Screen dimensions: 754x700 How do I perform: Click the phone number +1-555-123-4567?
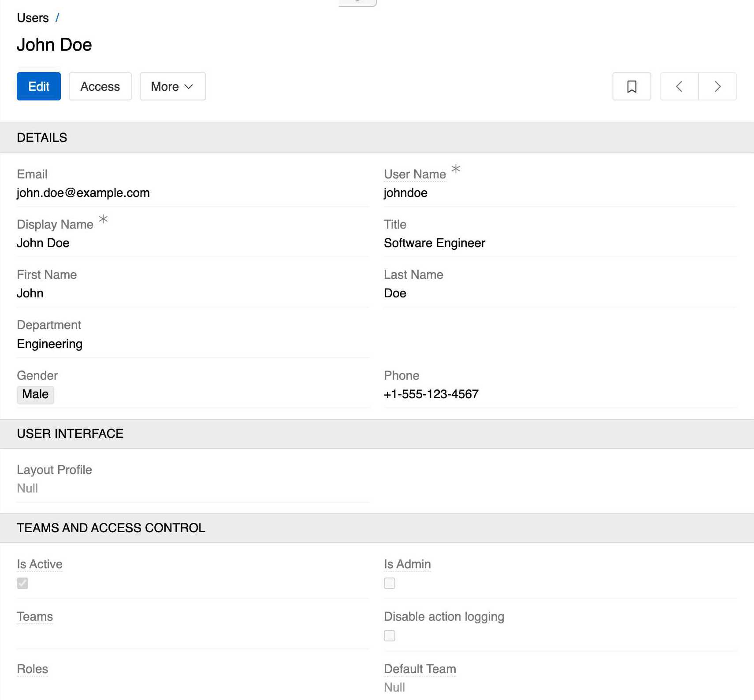tap(431, 394)
